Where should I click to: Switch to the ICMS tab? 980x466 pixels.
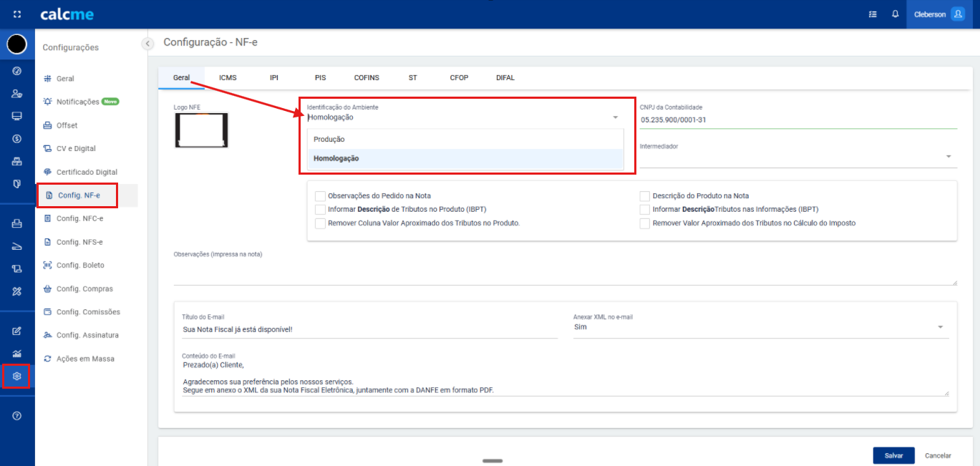(228, 77)
